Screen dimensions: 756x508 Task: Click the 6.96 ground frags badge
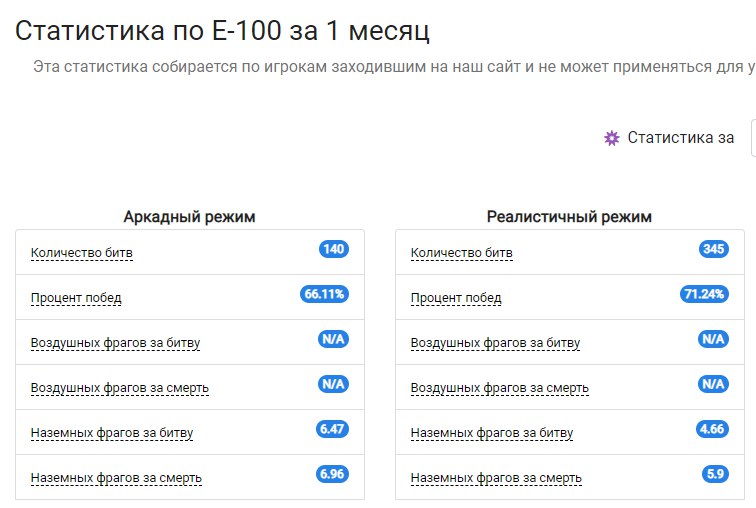click(332, 474)
